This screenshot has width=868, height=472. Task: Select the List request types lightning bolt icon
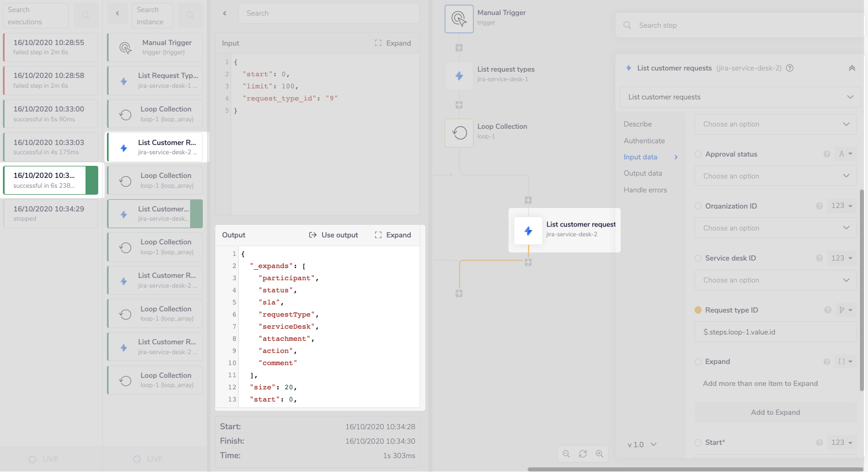[x=459, y=75]
